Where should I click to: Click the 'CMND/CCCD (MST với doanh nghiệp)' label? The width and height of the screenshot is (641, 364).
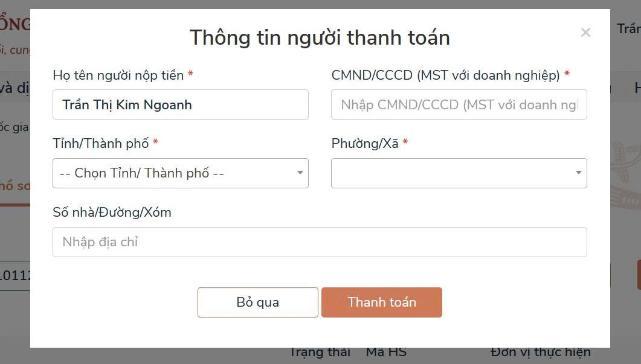coord(446,75)
